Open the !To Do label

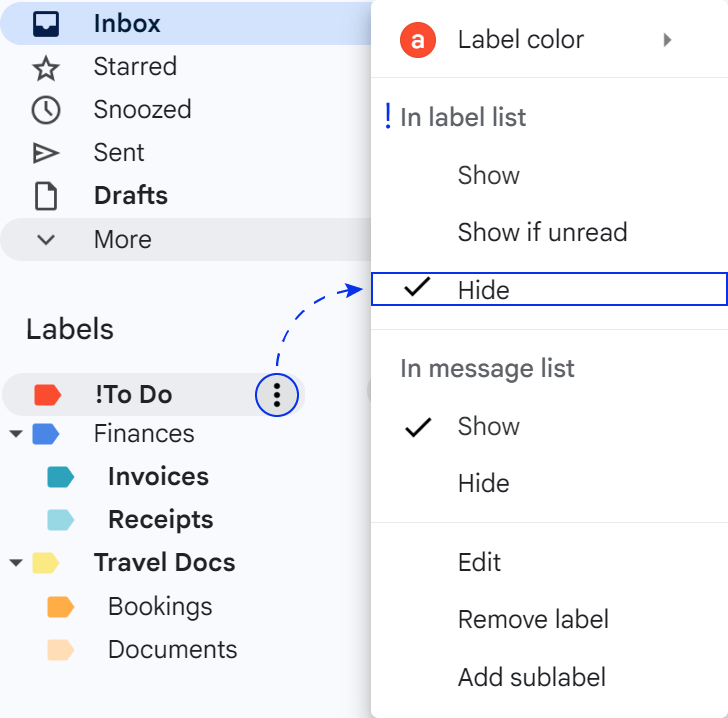pyautogui.click(x=134, y=395)
